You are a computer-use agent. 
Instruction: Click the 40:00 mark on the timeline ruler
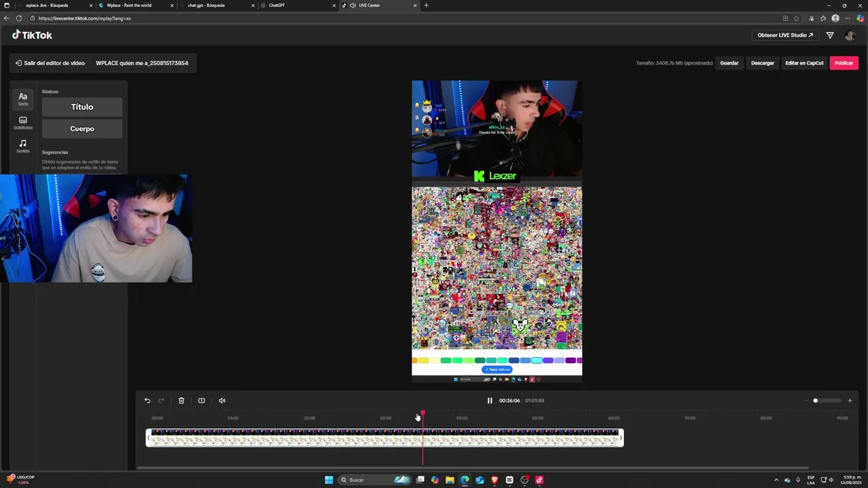click(x=461, y=418)
